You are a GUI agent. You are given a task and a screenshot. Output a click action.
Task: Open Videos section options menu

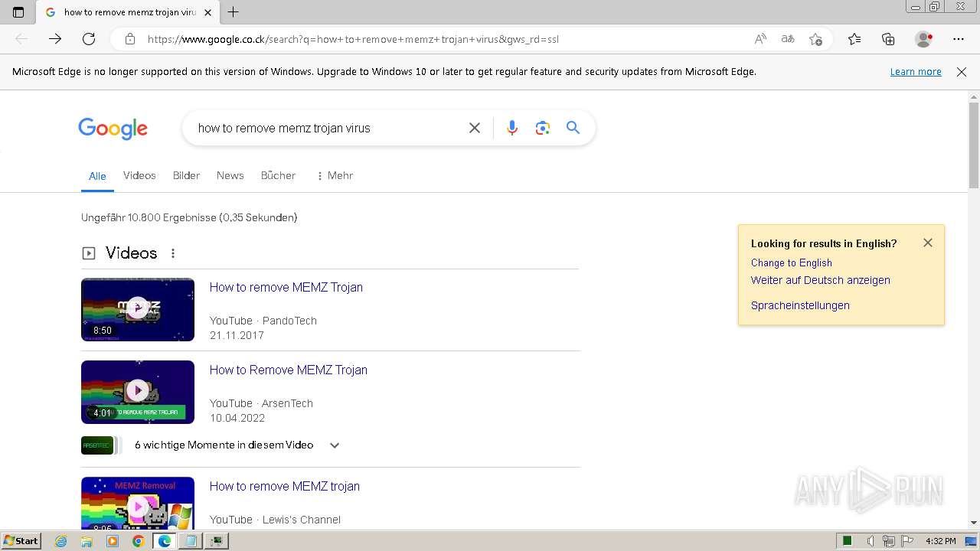(x=173, y=253)
